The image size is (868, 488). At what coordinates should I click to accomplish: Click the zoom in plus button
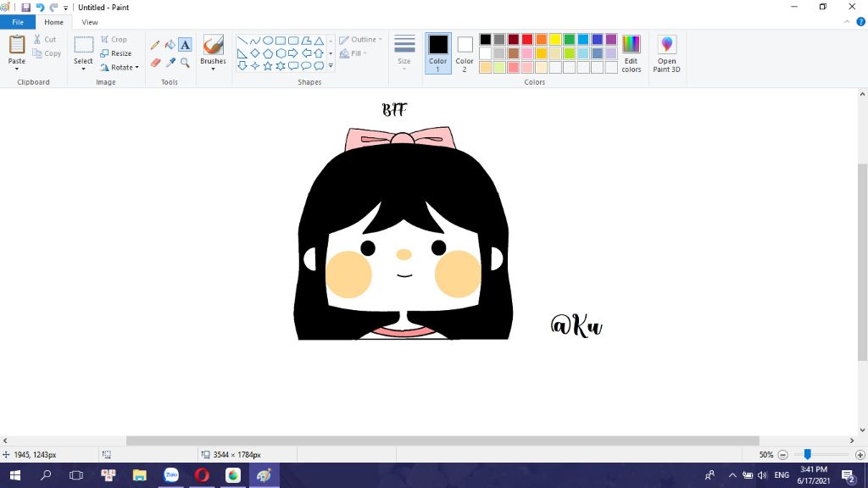pos(860,455)
